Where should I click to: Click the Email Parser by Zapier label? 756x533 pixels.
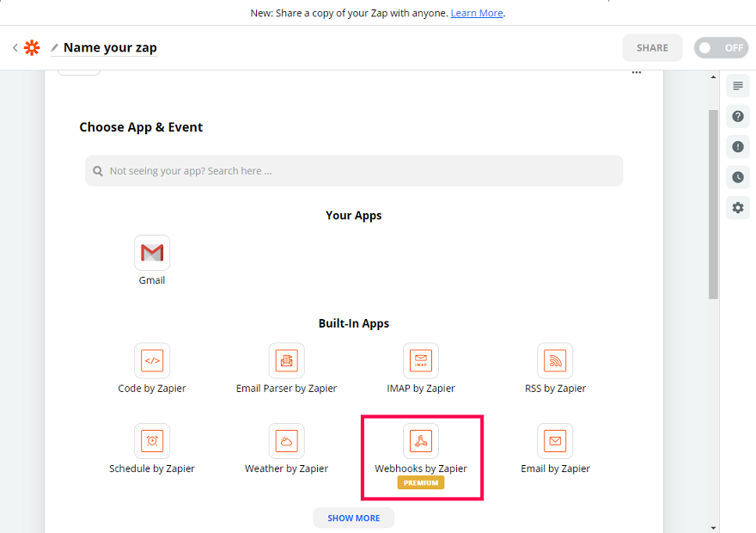click(286, 389)
